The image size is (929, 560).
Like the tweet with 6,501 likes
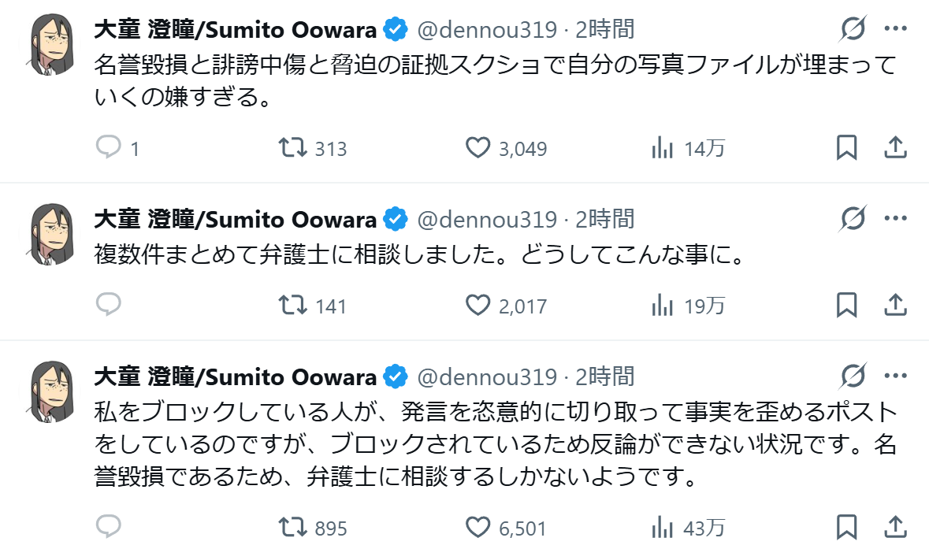(x=478, y=527)
